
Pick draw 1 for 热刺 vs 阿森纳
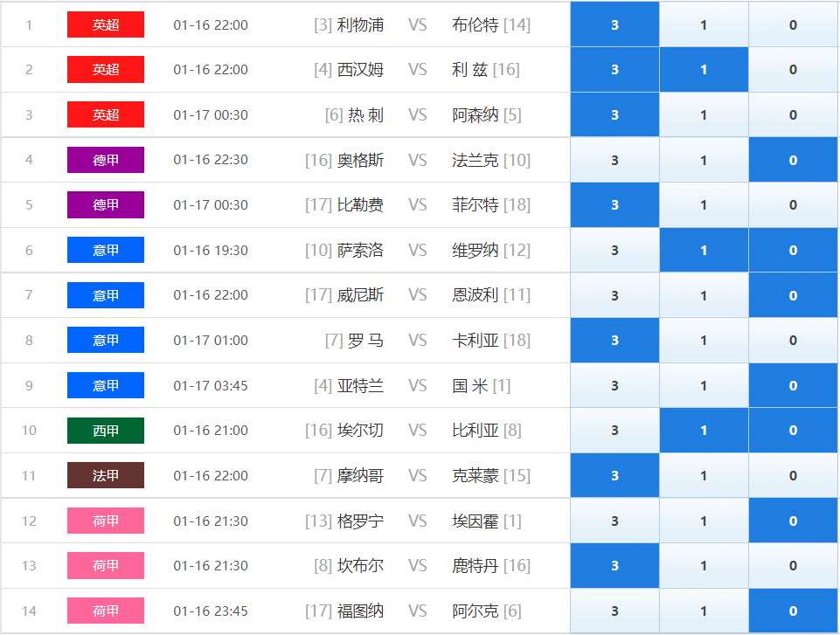pos(704,114)
